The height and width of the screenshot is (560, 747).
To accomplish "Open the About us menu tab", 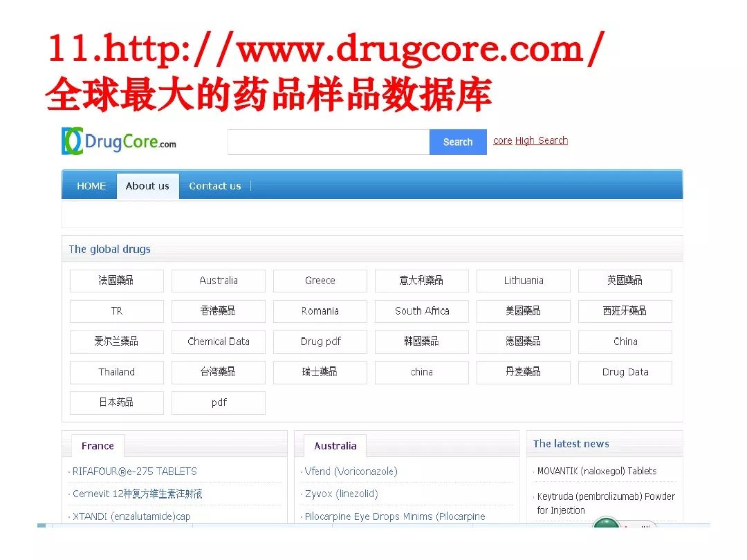I will [x=147, y=186].
